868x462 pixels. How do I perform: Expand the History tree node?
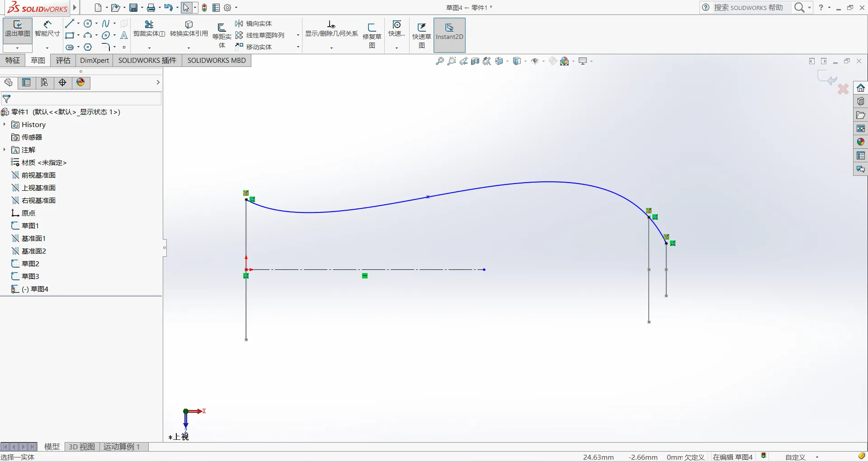pos(5,124)
